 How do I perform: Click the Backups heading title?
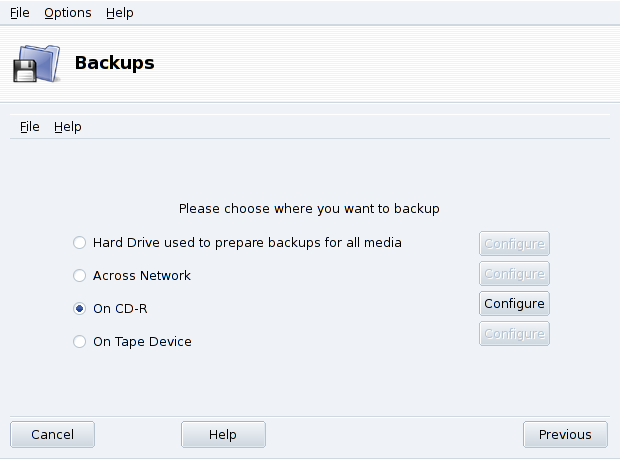pos(115,63)
